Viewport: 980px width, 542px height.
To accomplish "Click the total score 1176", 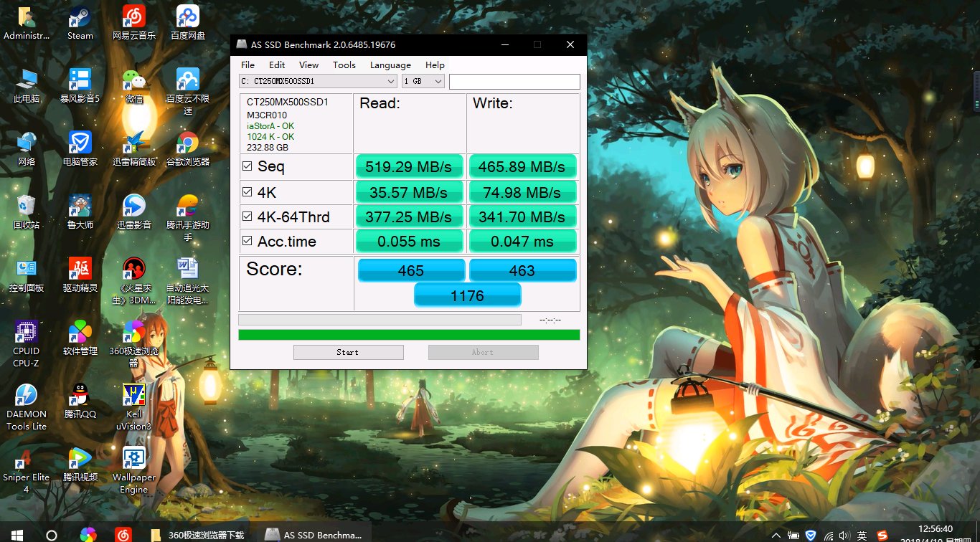I will pos(467,295).
